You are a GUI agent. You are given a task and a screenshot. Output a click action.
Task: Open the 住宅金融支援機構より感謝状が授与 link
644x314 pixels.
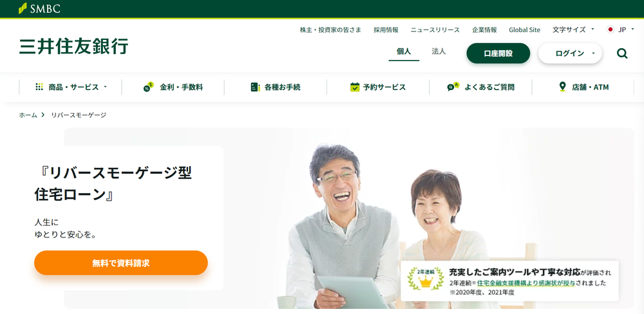(x=526, y=283)
